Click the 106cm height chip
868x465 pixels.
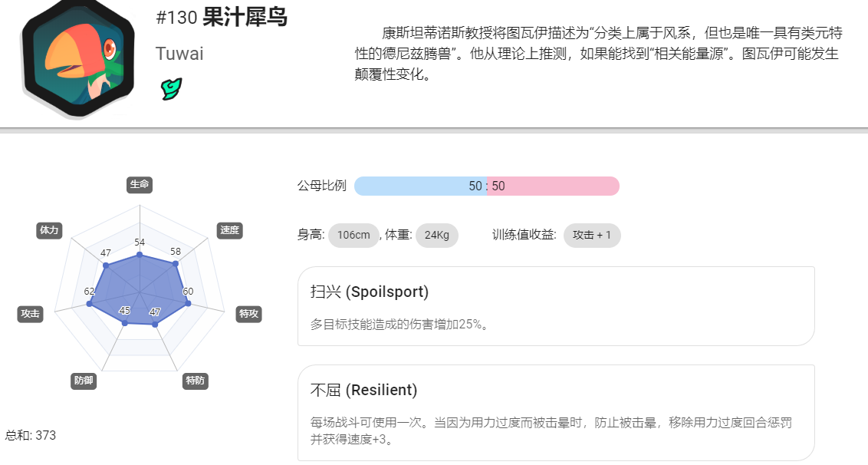pos(353,236)
